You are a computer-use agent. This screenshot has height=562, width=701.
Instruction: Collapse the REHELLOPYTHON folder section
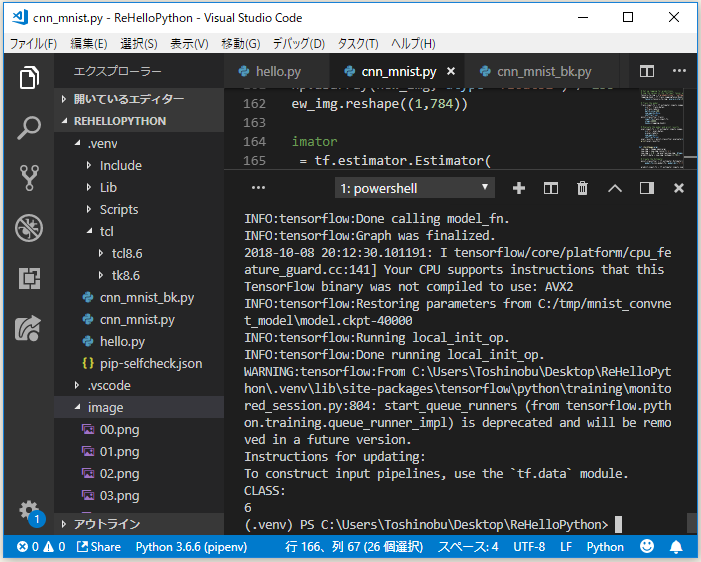tap(139, 121)
